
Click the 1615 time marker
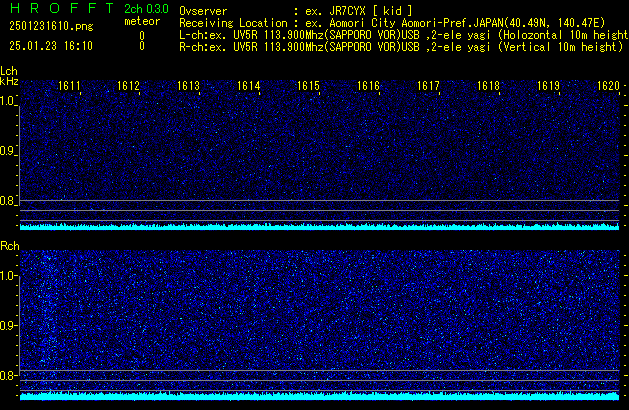tap(308, 86)
